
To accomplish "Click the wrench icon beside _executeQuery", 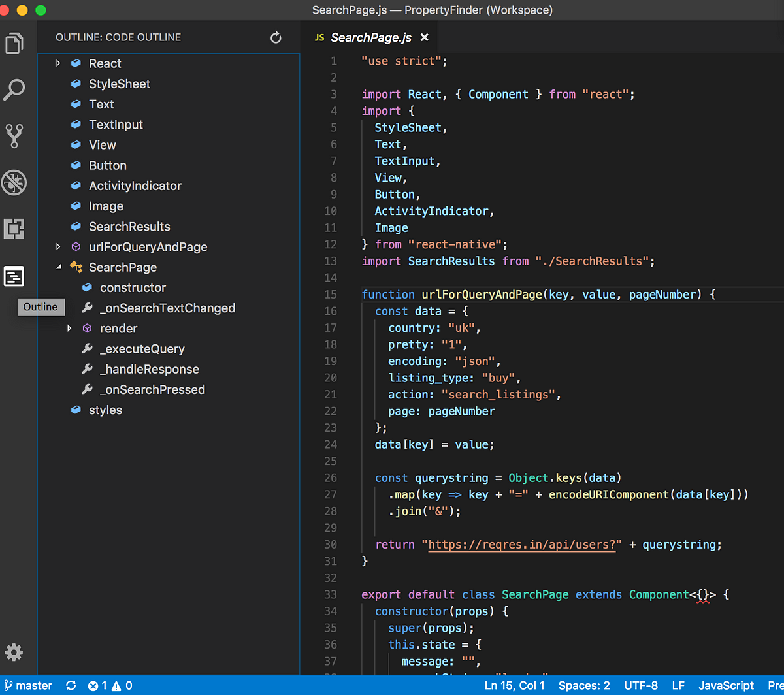I will (x=87, y=349).
